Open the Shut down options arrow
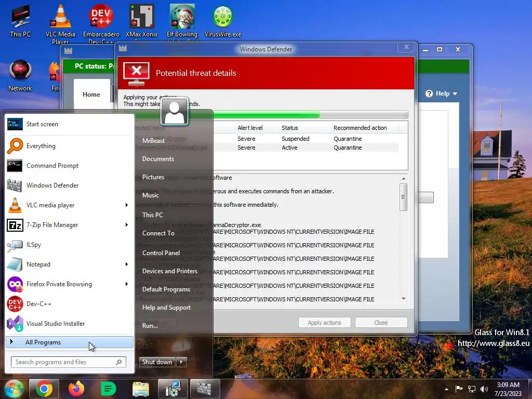Screen dimensions: 532x399 tap(181, 362)
